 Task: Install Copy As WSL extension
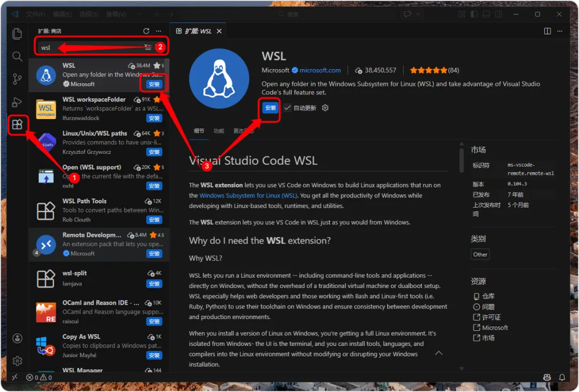[154, 356]
